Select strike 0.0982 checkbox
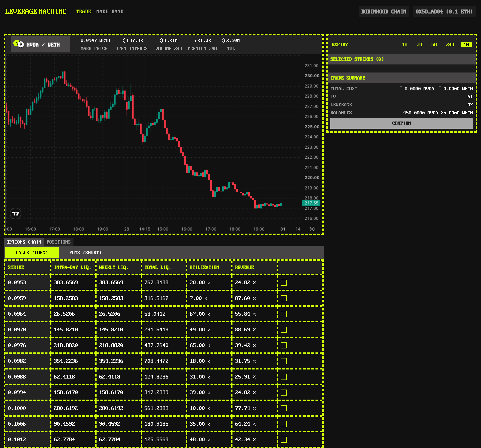This screenshot has width=481, height=448. click(x=284, y=361)
